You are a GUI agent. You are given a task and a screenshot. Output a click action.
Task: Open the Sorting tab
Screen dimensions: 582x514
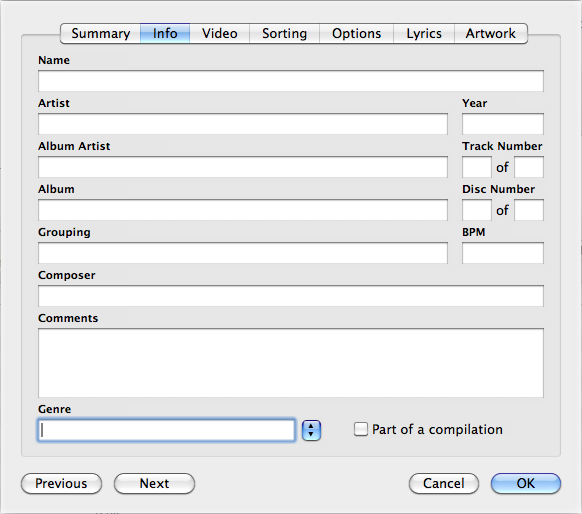tap(284, 33)
